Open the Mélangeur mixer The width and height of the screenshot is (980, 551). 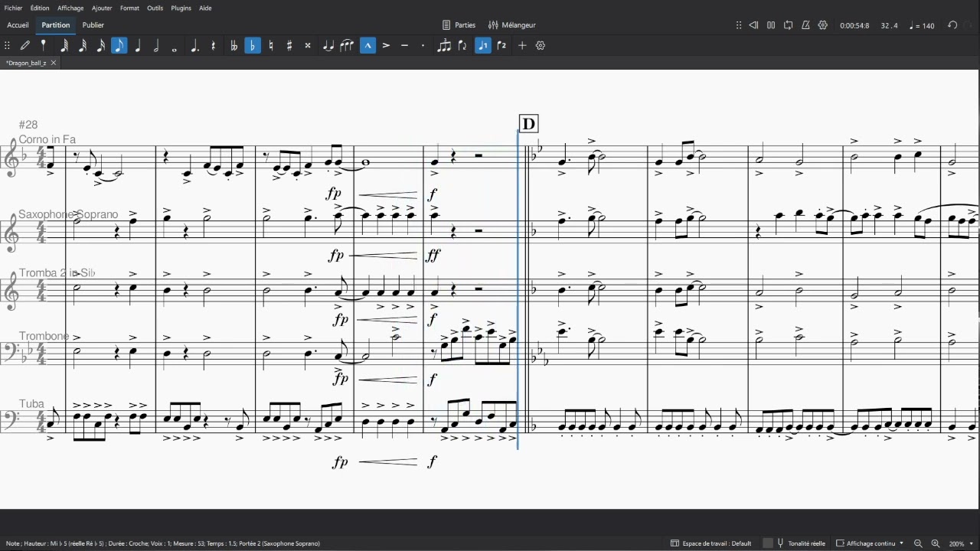pos(512,25)
